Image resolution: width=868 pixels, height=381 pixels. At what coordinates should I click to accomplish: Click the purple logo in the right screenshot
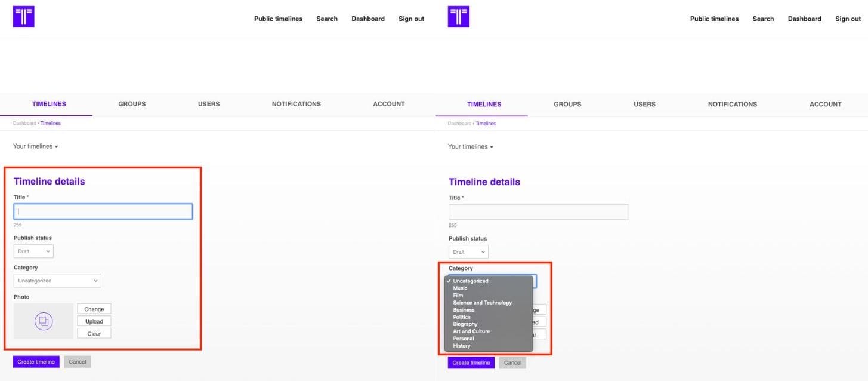pyautogui.click(x=458, y=17)
